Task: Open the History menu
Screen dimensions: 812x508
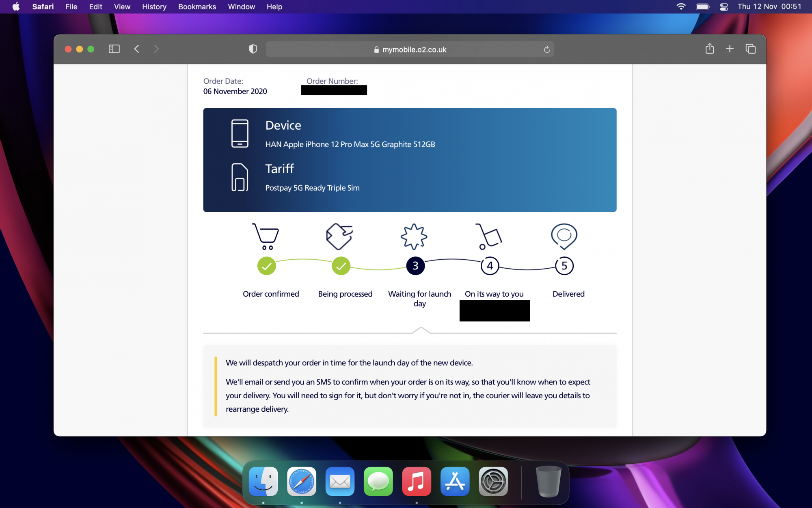Action: 154,7
